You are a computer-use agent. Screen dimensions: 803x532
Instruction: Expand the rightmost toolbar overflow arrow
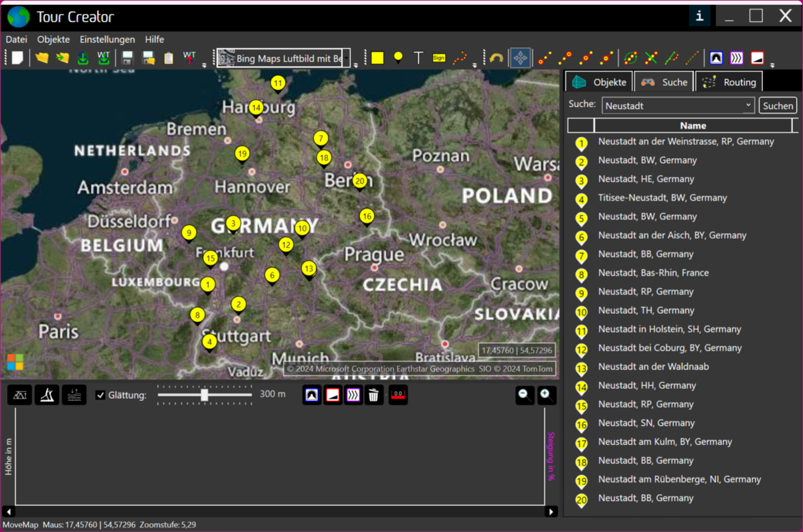(772, 65)
